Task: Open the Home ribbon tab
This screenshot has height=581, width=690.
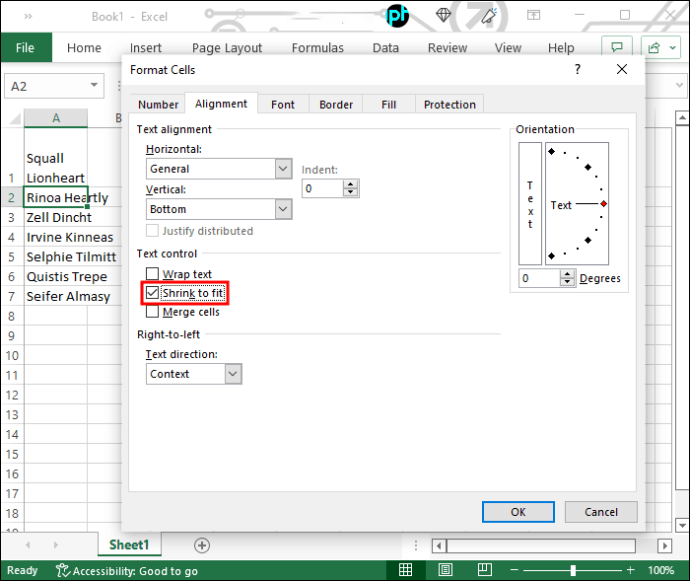Action: pyautogui.click(x=84, y=48)
